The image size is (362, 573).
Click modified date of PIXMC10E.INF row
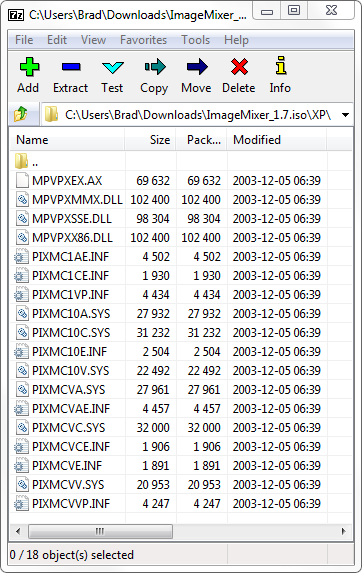(x=277, y=351)
